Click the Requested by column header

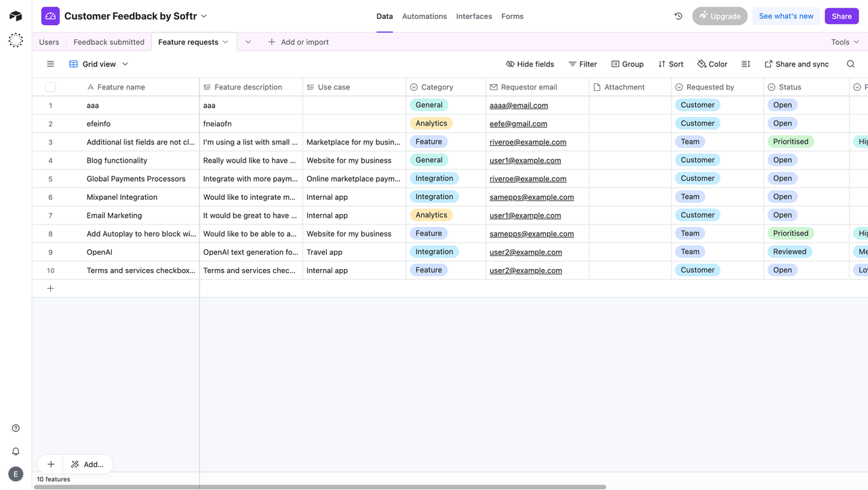pos(717,87)
